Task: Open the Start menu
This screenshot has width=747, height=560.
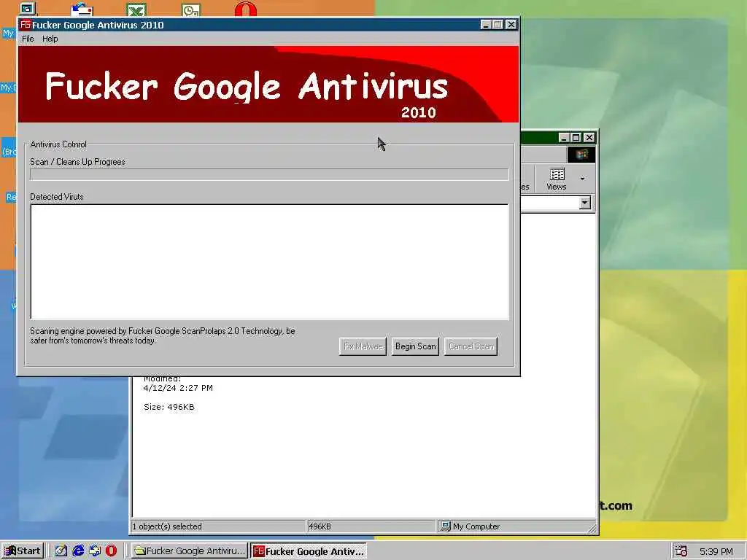Action: (x=23, y=551)
